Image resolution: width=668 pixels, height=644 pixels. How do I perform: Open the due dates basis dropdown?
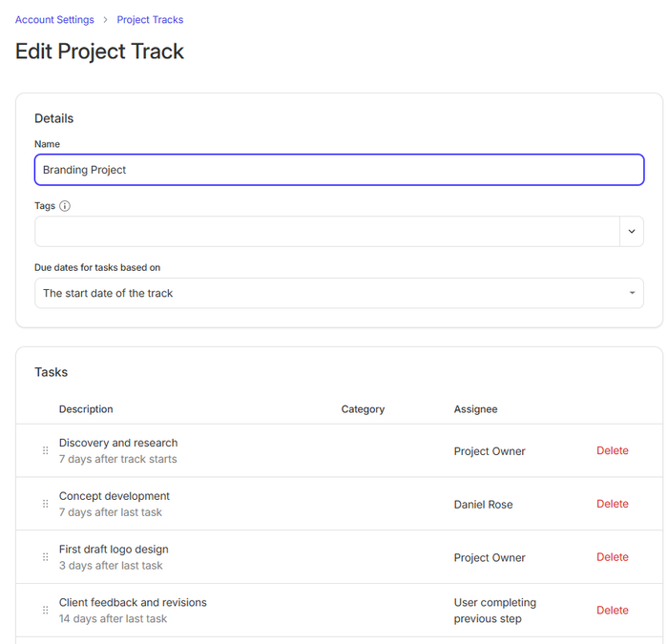tap(339, 293)
